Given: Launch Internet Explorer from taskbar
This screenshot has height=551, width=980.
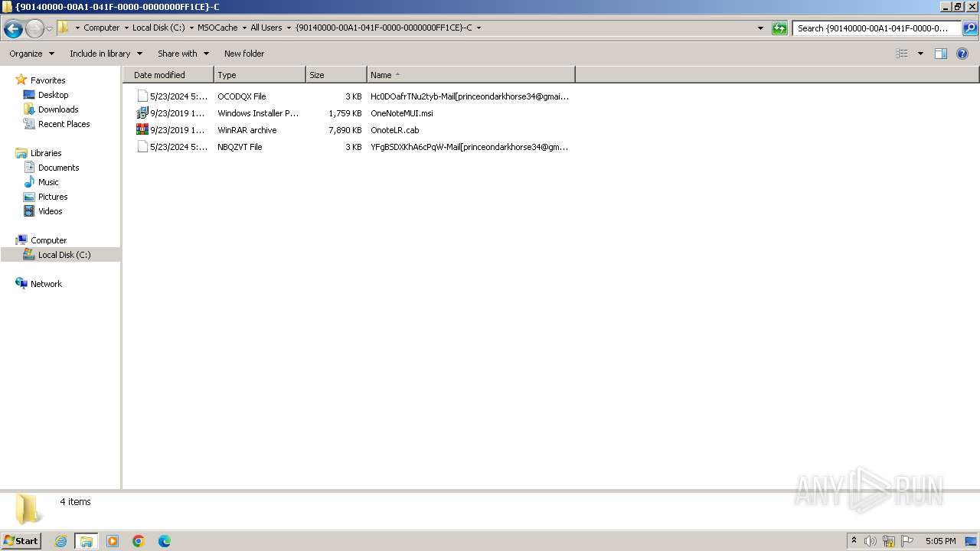Looking at the screenshot, I should coord(60,541).
